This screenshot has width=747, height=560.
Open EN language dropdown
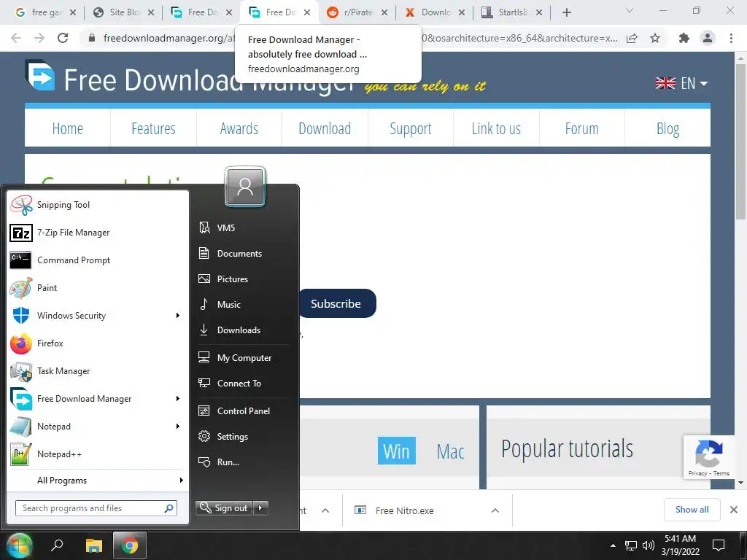pyautogui.click(x=681, y=83)
